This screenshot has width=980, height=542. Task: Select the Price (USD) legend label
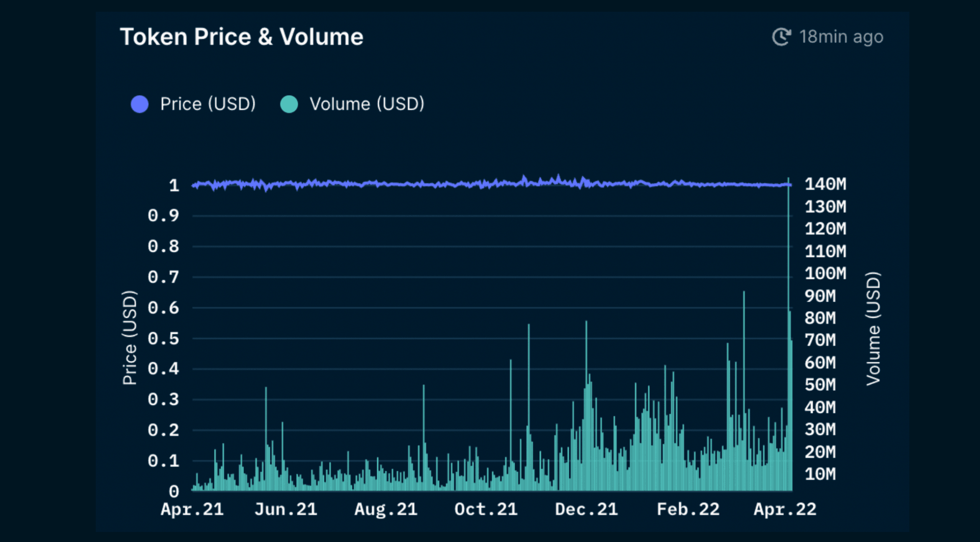coord(207,104)
